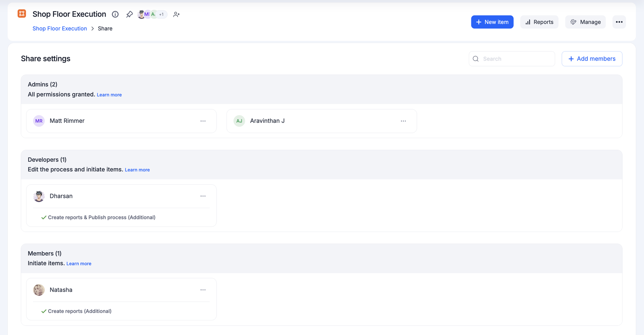Image resolution: width=644 pixels, height=335 pixels.
Task: Open the info icon beside the title
Action: point(115,14)
